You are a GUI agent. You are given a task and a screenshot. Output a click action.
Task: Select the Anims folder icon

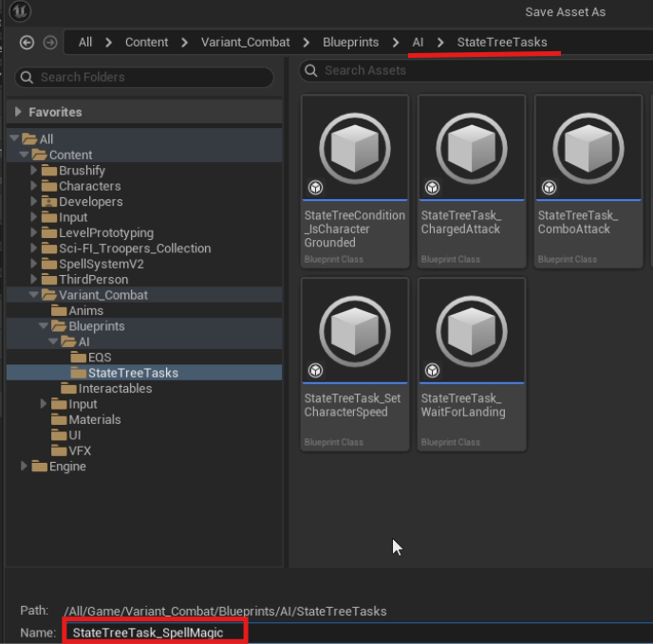[x=59, y=310]
